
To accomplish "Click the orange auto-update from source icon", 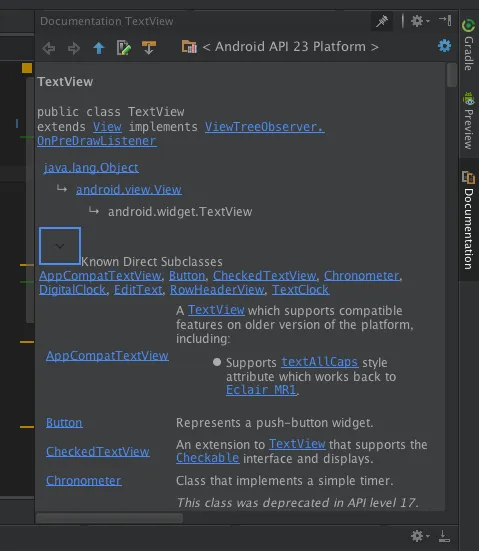I will point(149,47).
